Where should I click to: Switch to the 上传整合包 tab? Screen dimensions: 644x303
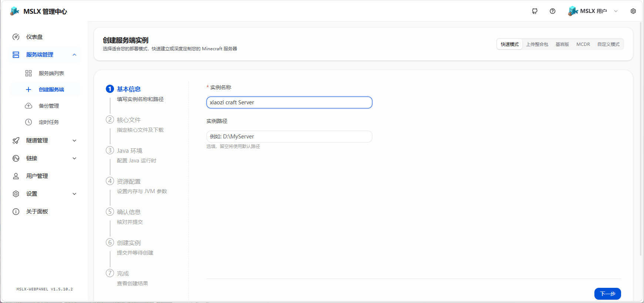point(537,44)
